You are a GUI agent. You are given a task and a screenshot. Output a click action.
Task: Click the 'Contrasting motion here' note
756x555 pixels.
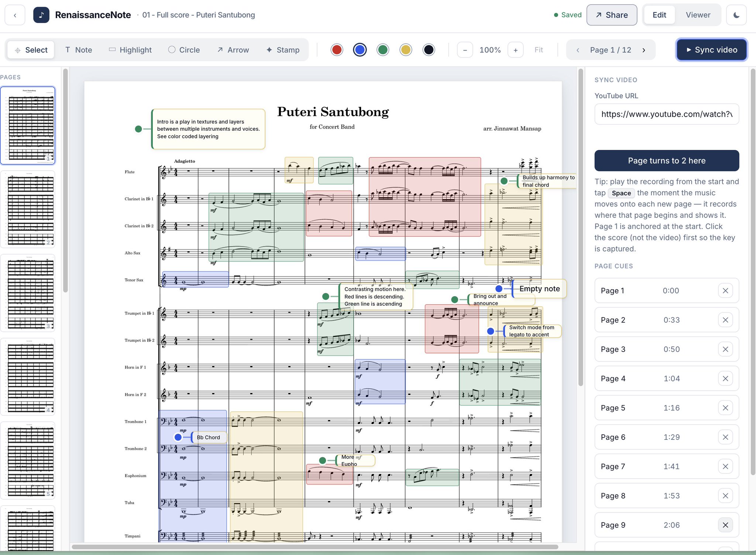376,297
